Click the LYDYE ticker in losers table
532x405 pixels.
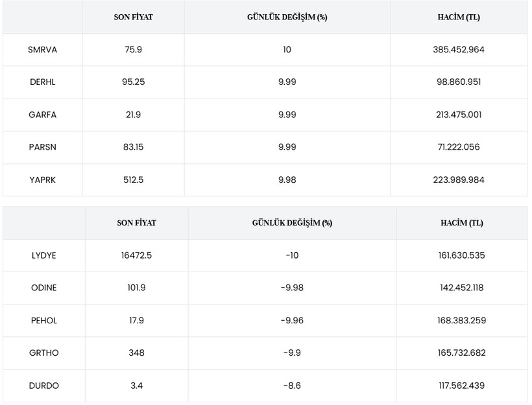tap(43, 255)
